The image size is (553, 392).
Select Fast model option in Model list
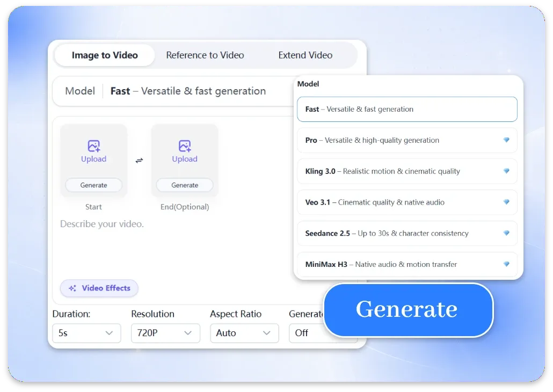click(407, 110)
